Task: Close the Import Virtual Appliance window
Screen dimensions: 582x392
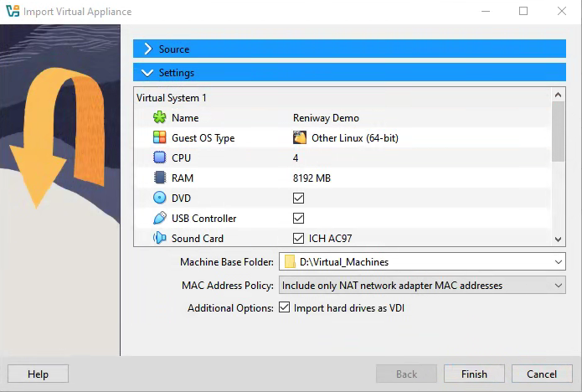Action: [x=562, y=11]
